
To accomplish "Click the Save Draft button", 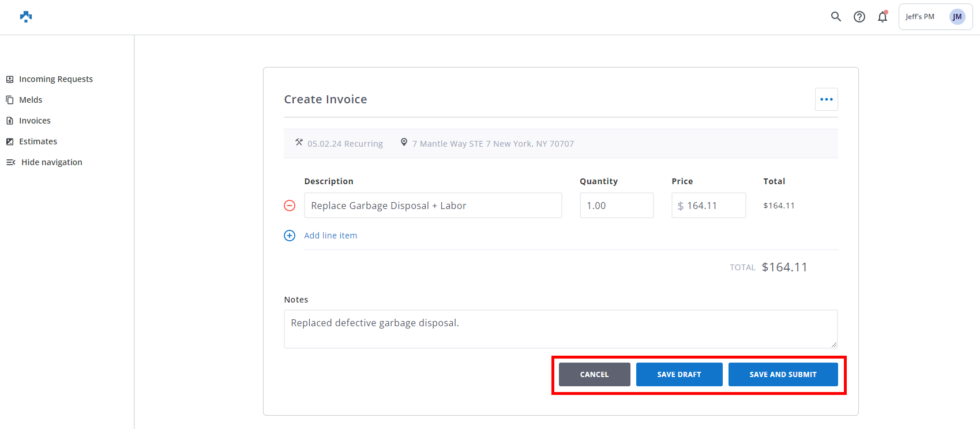I will coord(679,375).
